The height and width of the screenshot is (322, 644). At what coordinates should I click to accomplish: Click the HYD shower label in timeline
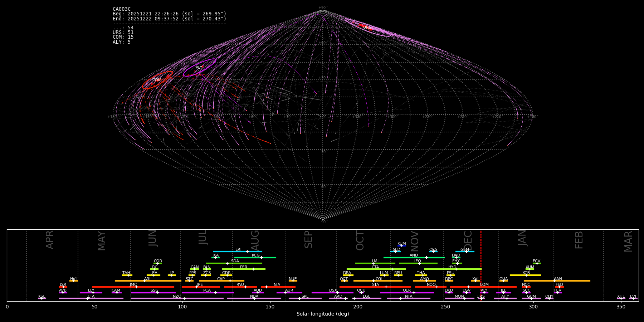click(452, 267)
